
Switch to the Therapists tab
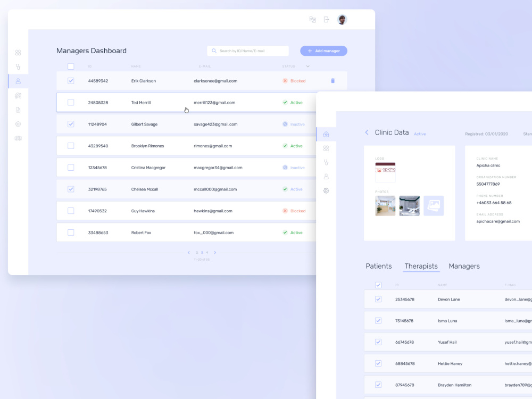click(x=421, y=267)
